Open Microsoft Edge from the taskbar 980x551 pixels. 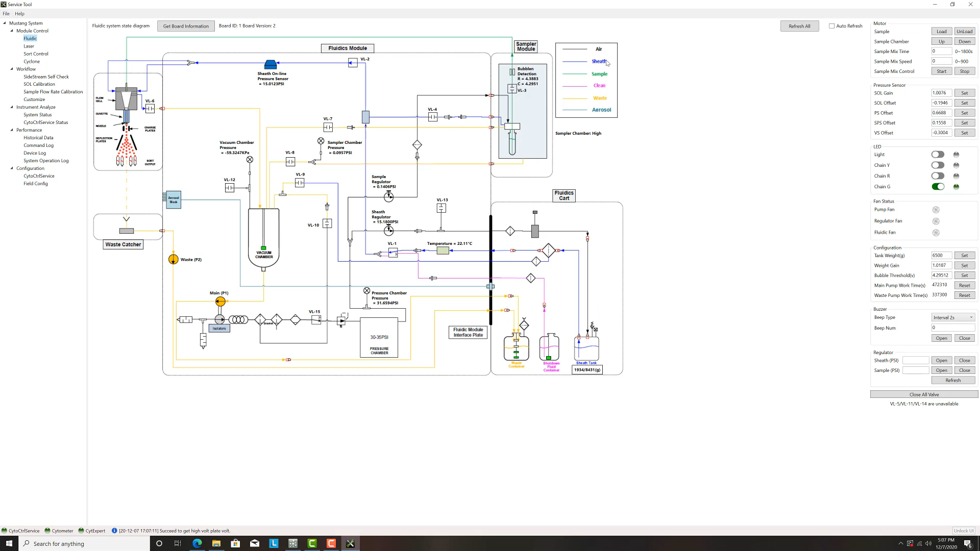pyautogui.click(x=197, y=543)
